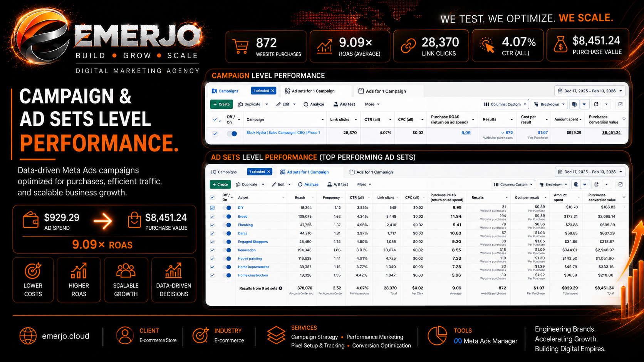Click the reports icon in the ad sets toolbar

tap(576, 184)
